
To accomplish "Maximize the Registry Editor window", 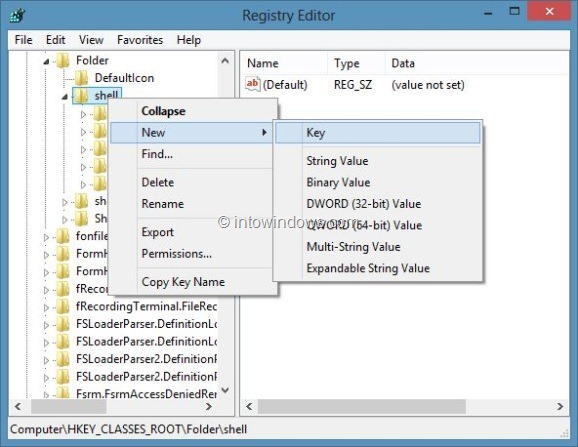I will pos(514,12).
